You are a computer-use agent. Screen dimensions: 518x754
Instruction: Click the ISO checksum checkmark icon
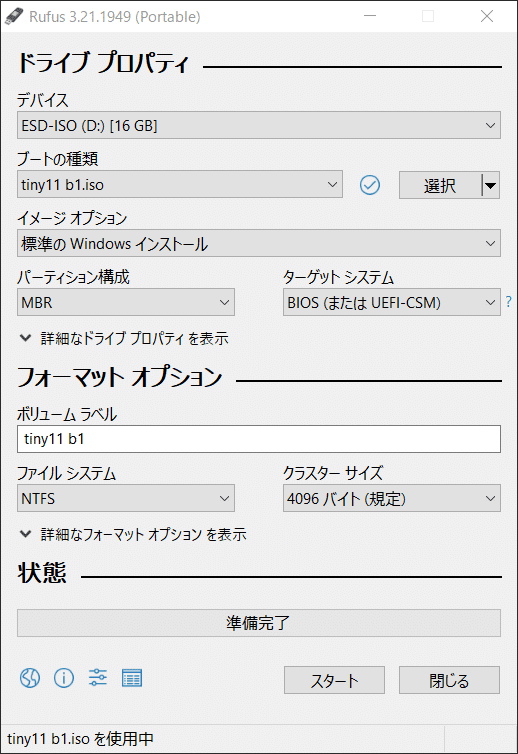(370, 185)
